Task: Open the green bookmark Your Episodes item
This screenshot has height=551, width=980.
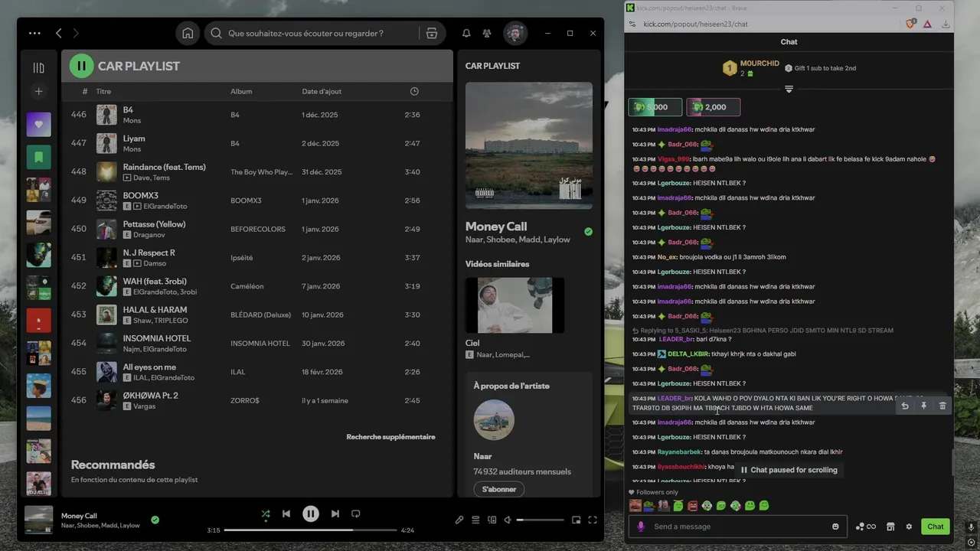Action: click(39, 157)
